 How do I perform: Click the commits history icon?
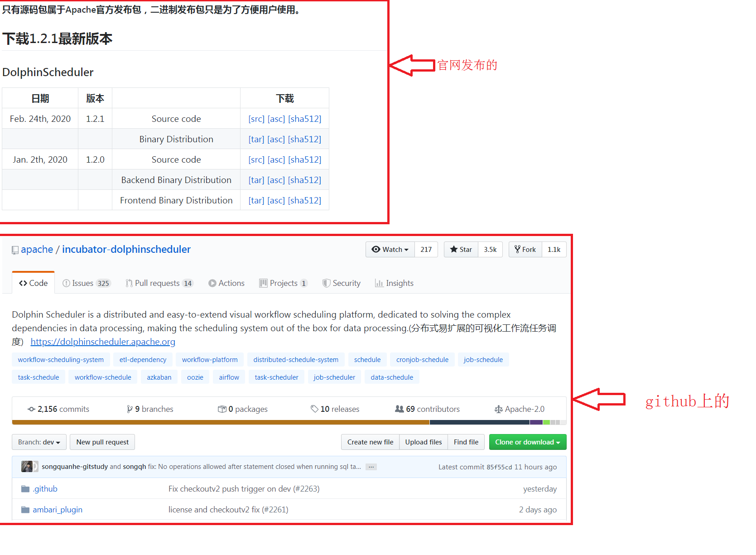point(31,409)
